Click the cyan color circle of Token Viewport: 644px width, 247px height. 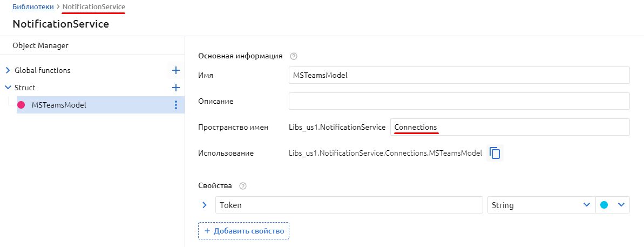pyautogui.click(x=604, y=205)
